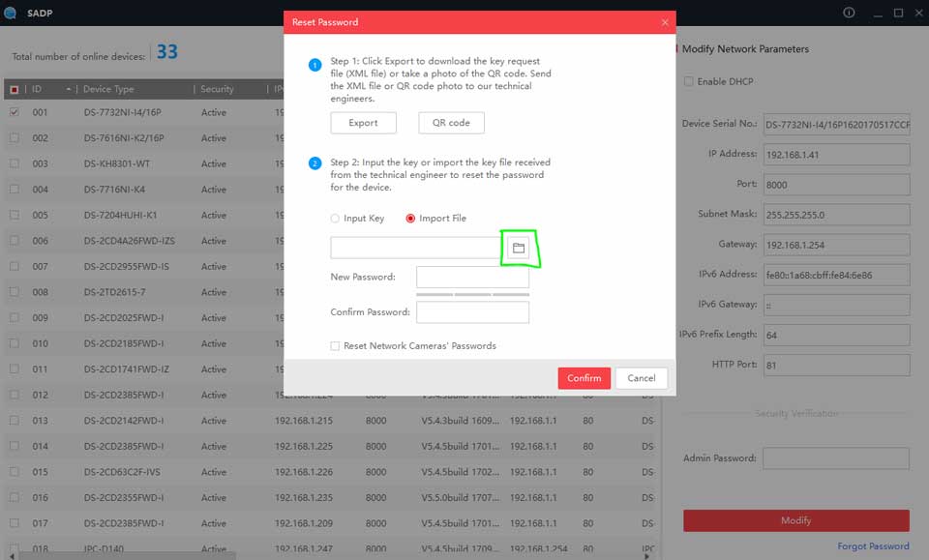Click the Export button
The image size is (929, 560).
click(x=363, y=123)
